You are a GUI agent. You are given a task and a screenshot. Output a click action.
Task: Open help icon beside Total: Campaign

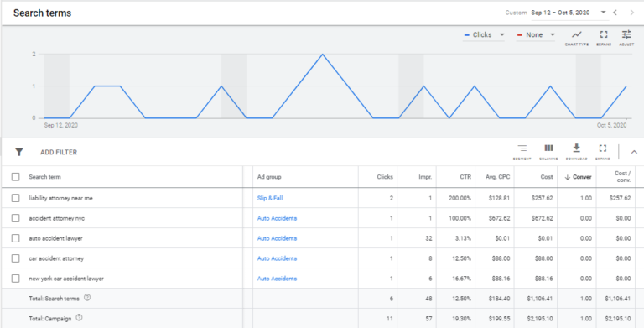80,318
